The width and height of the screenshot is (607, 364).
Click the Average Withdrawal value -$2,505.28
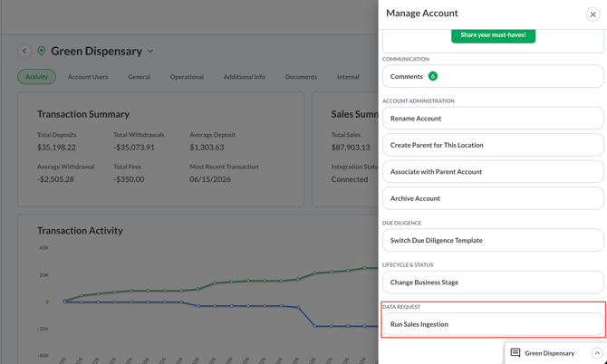pyautogui.click(x=55, y=179)
